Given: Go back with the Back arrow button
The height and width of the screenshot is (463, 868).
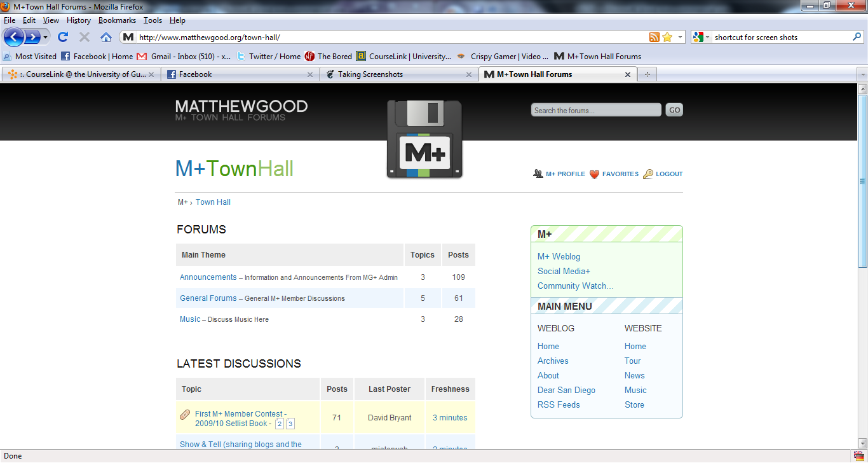Looking at the screenshot, I should click(14, 37).
